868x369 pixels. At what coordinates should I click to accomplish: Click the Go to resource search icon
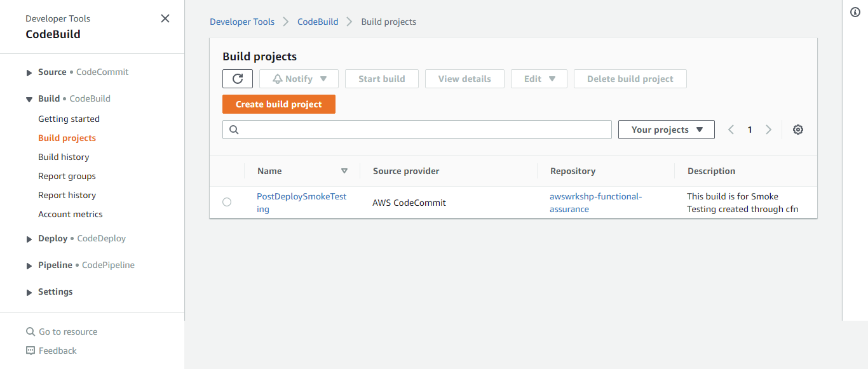pos(31,332)
